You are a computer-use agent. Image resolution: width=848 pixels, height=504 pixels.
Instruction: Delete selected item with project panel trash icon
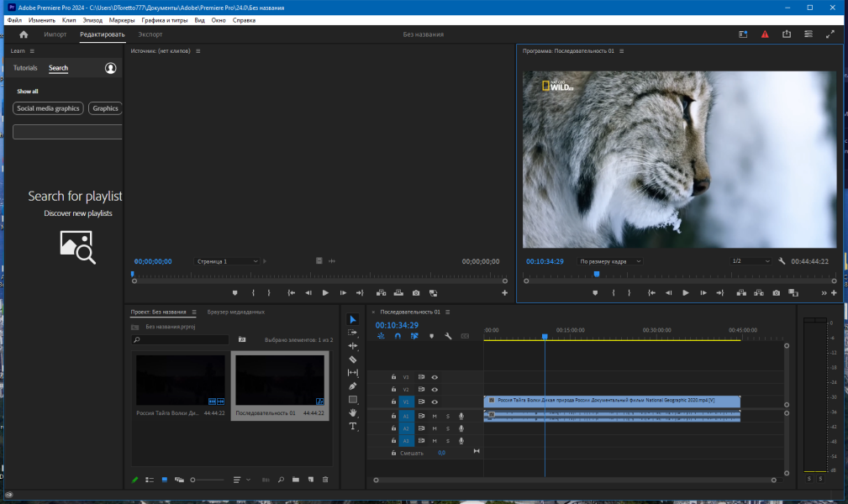click(325, 480)
